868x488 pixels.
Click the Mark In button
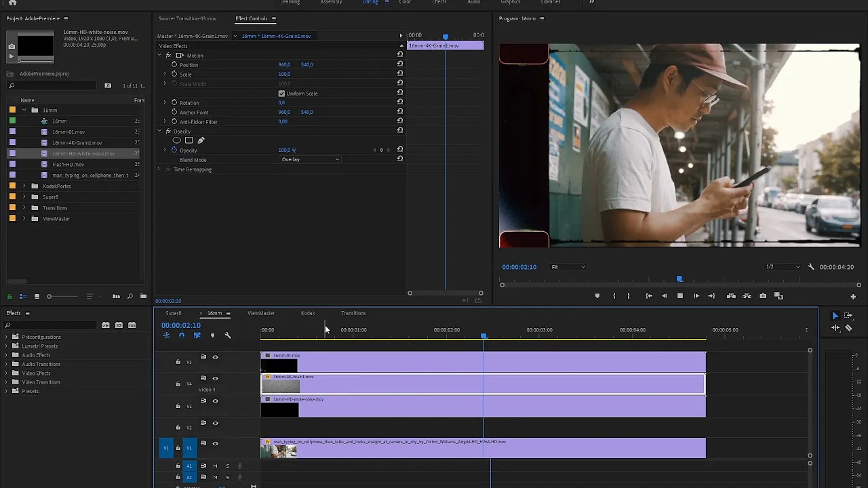614,296
